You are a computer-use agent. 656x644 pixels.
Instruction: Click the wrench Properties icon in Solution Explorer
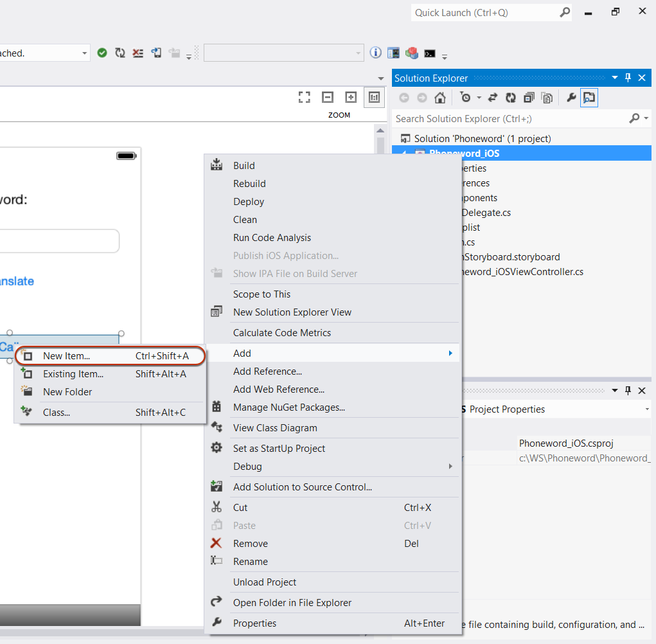click(571, 98)
